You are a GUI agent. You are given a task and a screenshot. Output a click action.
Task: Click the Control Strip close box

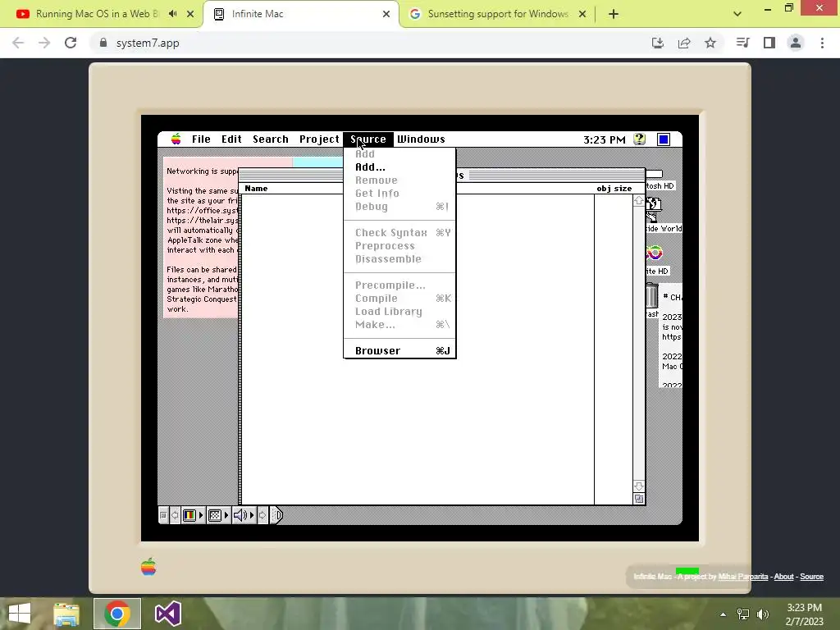pos(163,515)
